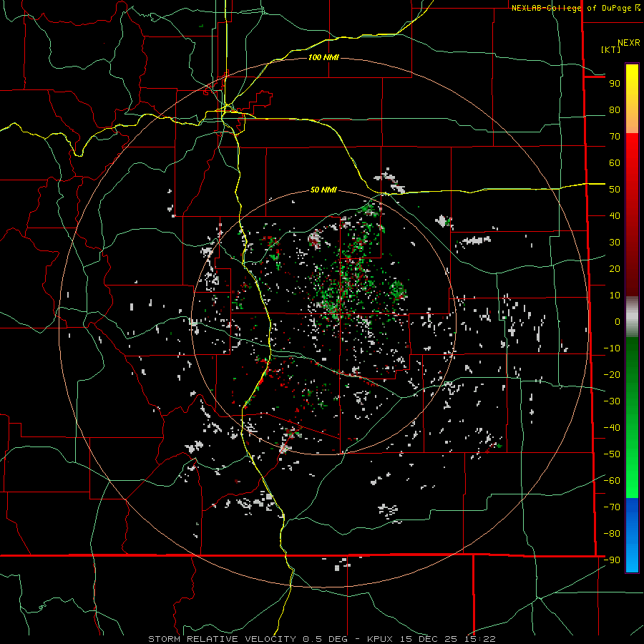
Task: Click the "50 NMI" range ring label
Action: point(323,190)
